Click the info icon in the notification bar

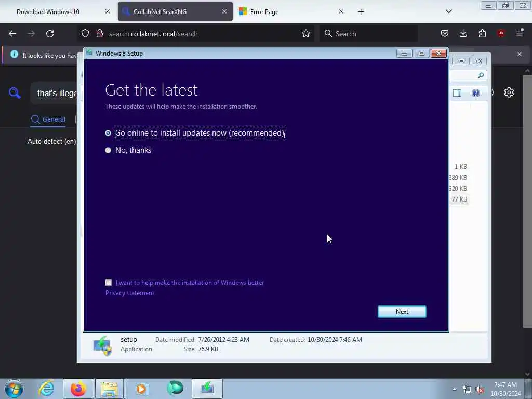click(x=14, y=54)
